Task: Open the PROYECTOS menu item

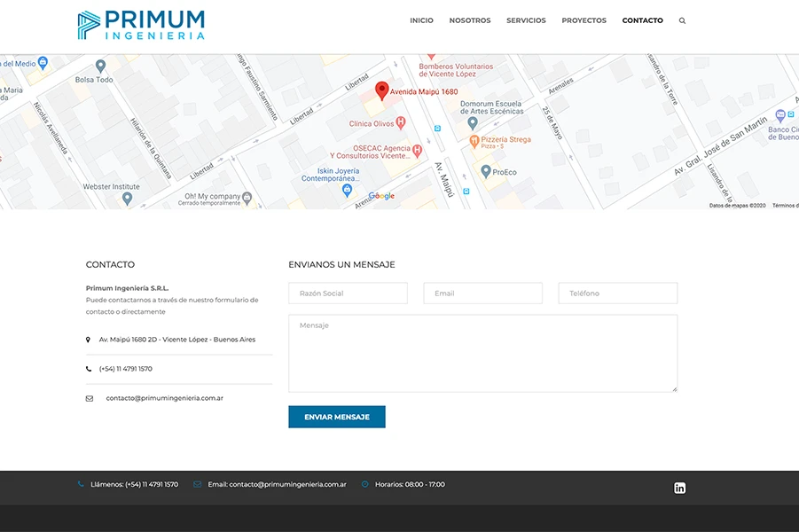Action: tap(584, 20)
